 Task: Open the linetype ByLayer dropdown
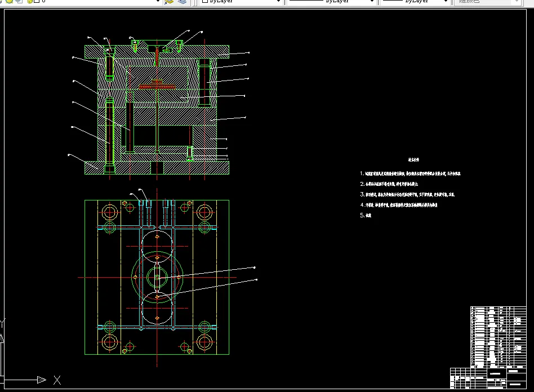click(331, 1)
